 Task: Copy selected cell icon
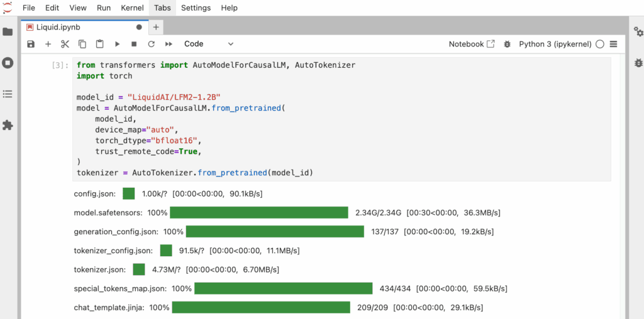82,44
